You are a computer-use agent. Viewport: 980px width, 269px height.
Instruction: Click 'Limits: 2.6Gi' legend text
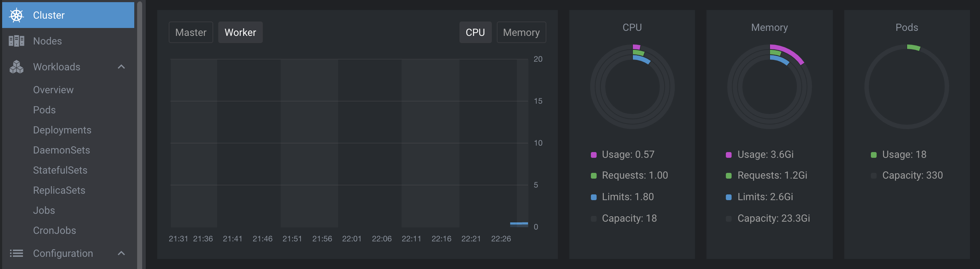[765, 197]
